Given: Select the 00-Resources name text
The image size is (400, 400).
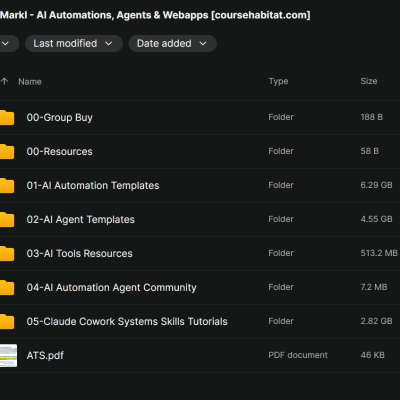Looking at the screenshot, I should (x=60, y=151).
